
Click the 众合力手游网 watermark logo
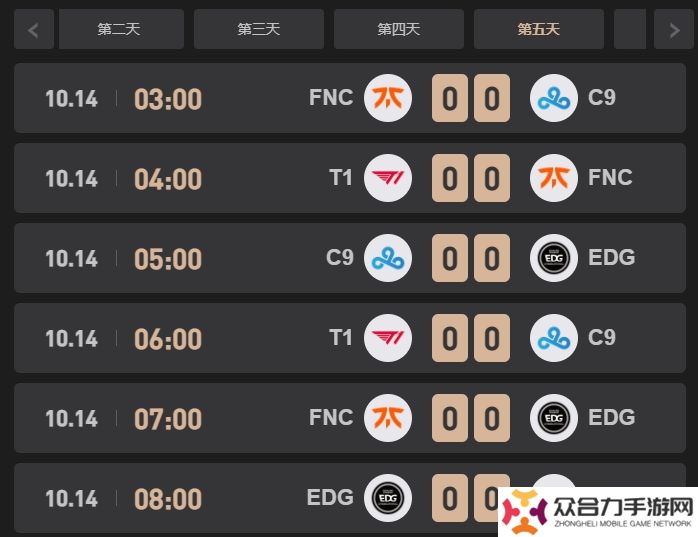pyautogui.click(x=598, y=512)
